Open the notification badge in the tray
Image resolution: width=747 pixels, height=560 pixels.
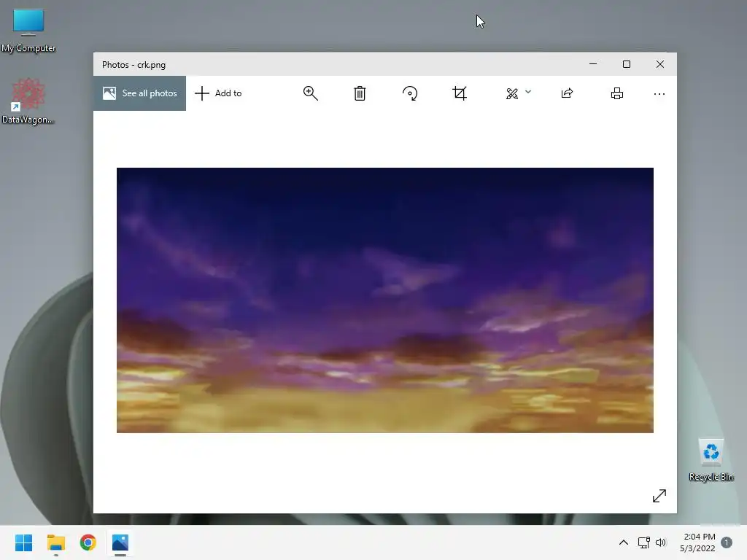click(x=727, y=542)
